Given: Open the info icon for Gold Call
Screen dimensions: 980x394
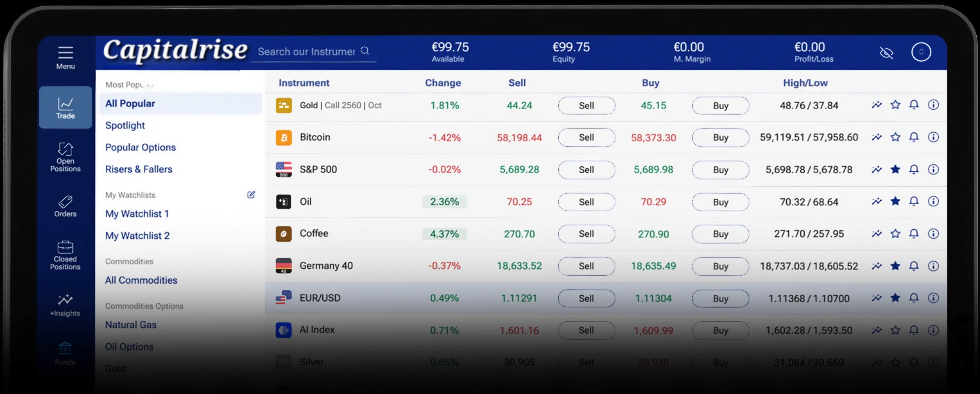Looking at the screenshot, I should pyautogui.click(x=933, y=105).
